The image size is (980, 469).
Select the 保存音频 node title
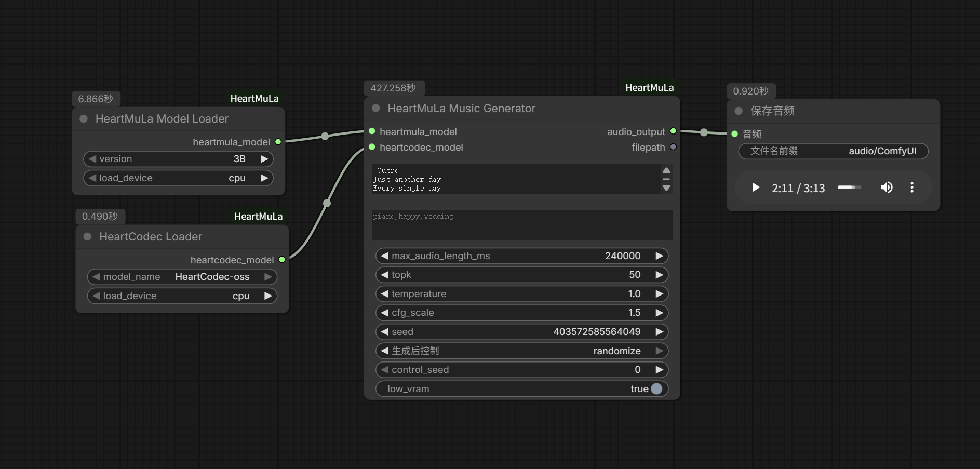[773, 111]
